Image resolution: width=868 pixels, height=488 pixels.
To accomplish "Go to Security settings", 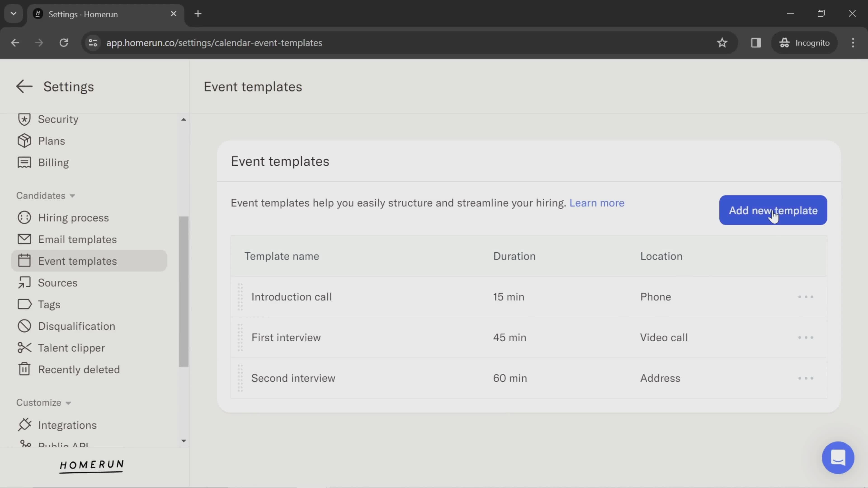I will pyautogui.click(x=58, y=119).
